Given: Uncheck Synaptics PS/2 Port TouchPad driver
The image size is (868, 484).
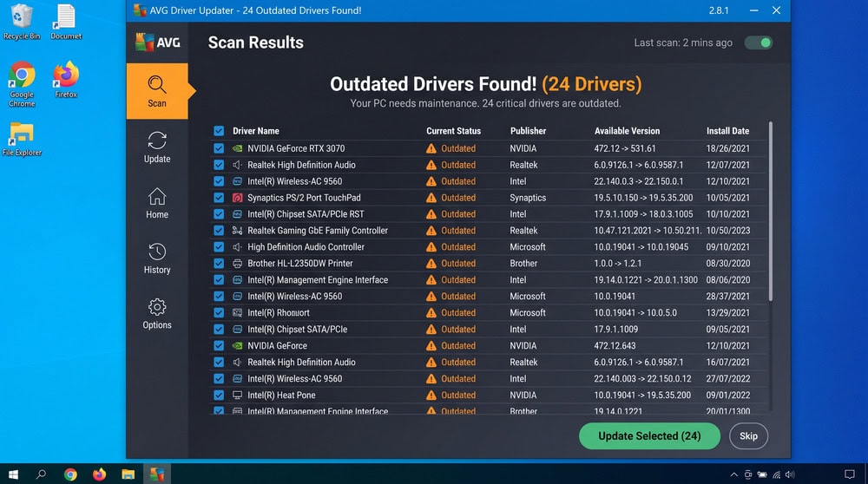Looking at the screenshot, I should click(x=219, y=198).
